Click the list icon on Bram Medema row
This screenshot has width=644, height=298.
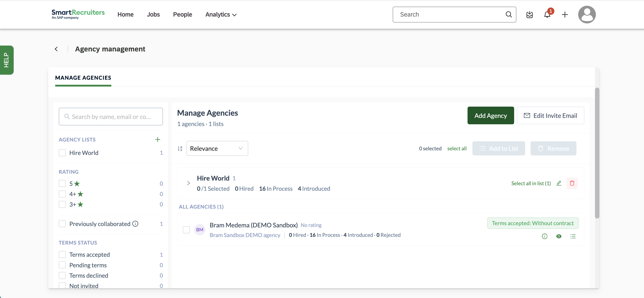573,236
